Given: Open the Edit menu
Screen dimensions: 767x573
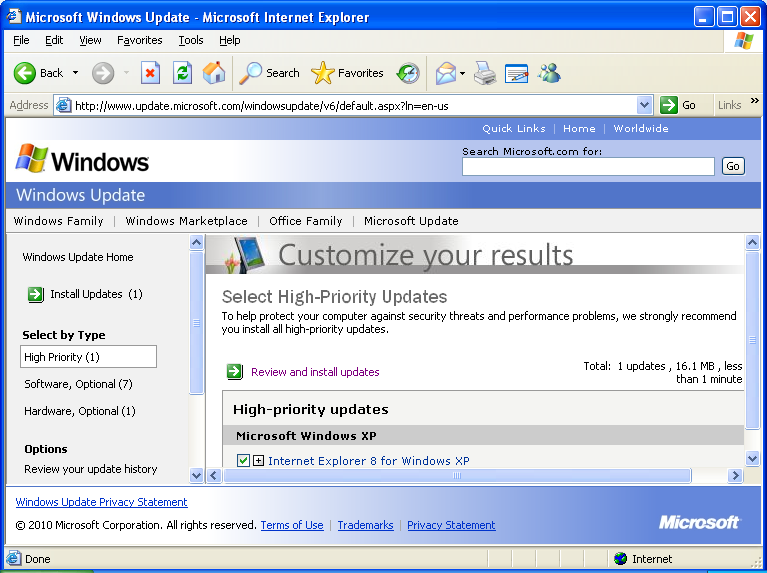Looking at the screenshot, I should (54, 40).
